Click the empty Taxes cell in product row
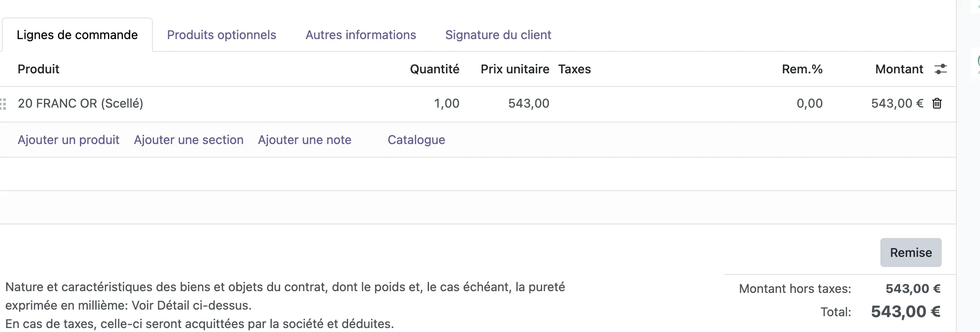 pos(659,104)
